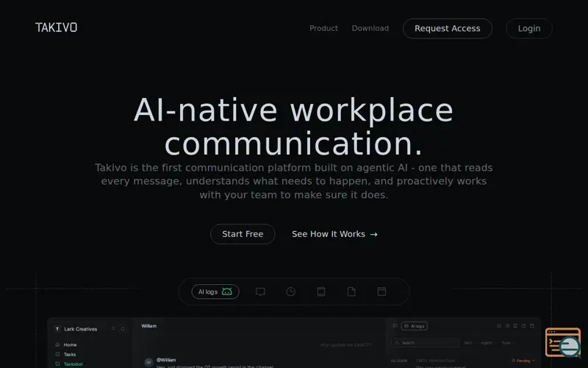Click the bell icon in preview sidebar
Viewport: 588px width, 368px height.
pos(122,329)
